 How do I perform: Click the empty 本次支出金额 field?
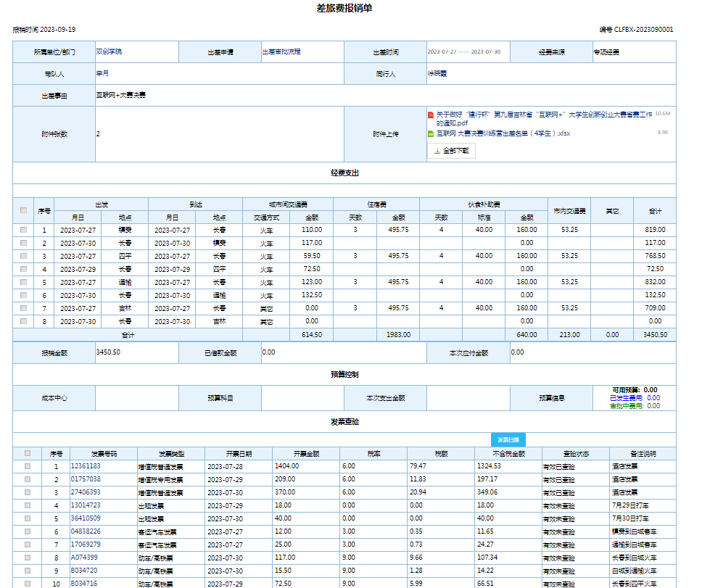coord(468,398)
